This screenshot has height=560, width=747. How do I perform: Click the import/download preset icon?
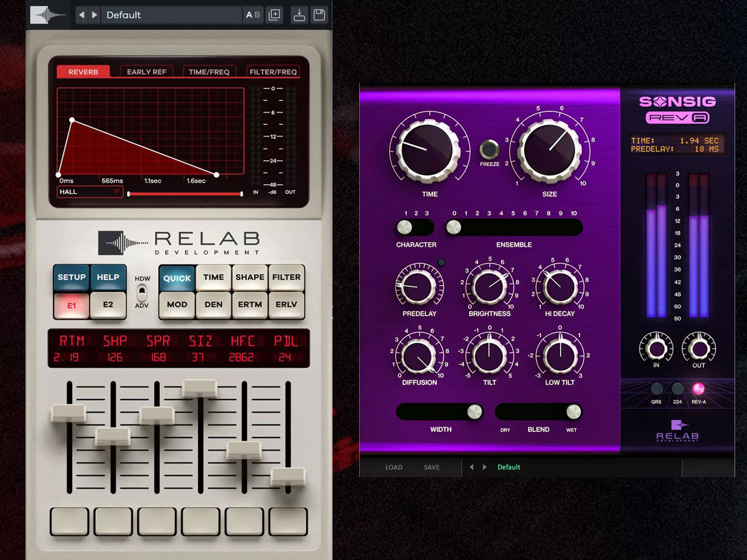pos(299,14)
